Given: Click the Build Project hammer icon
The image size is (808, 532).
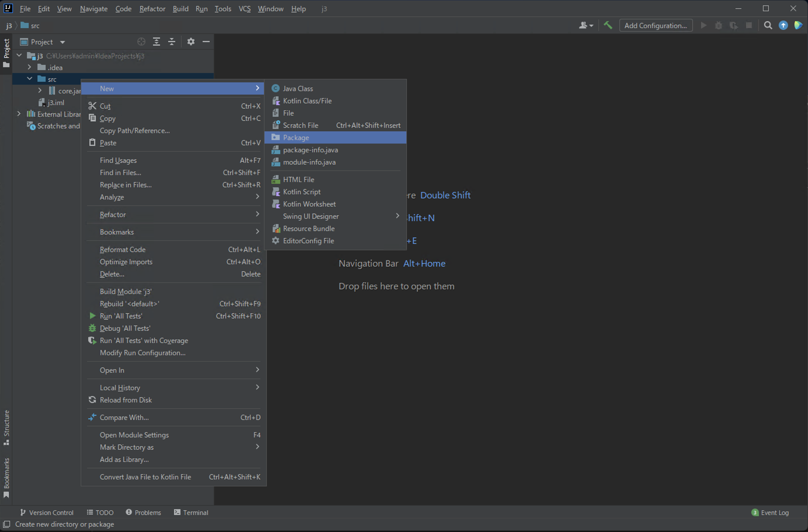Looking at the screenshot, I should (x=608, y=25).
